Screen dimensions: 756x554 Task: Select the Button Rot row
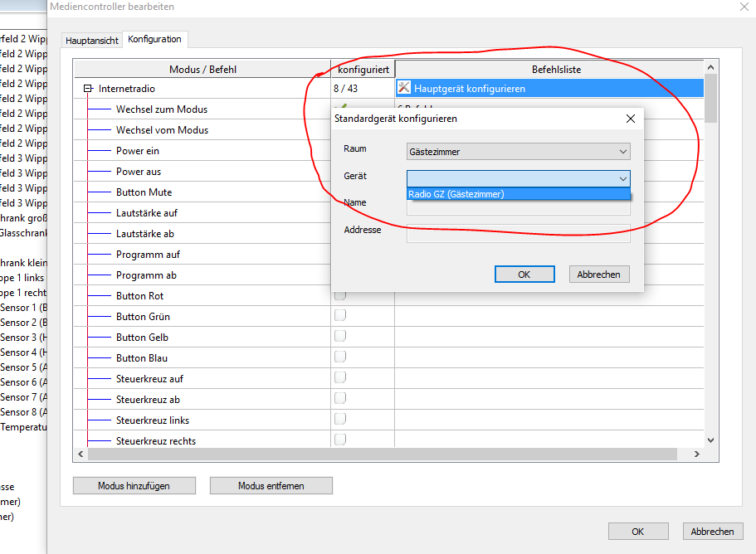[139, 296]
